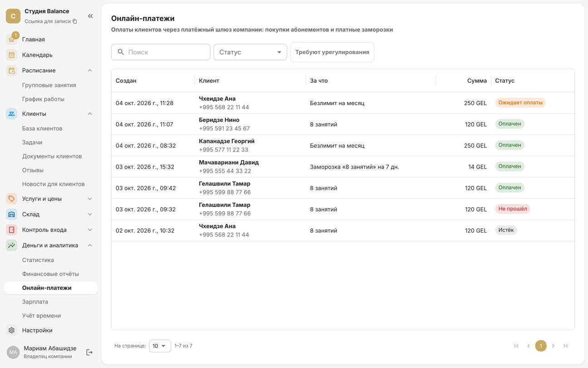Click the Ожидает оплаты status badge
This screenshot has width=588, height=368.
[x=520, y=103]
